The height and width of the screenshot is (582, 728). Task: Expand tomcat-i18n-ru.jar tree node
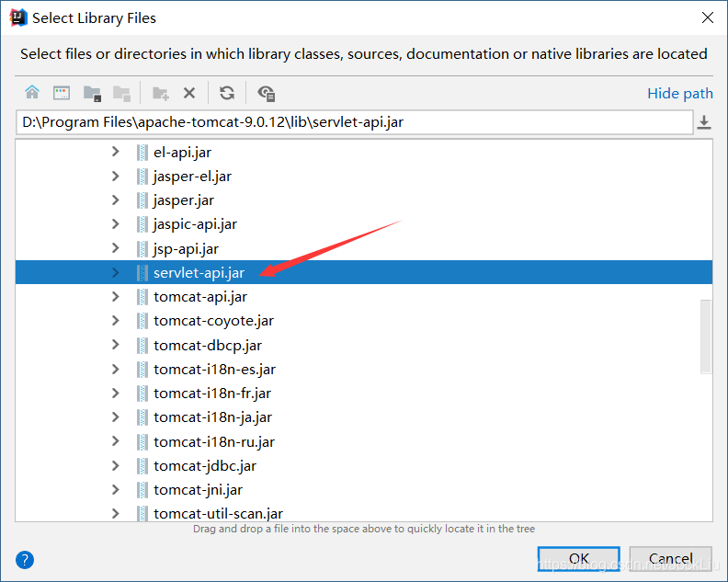pos(116,441)
